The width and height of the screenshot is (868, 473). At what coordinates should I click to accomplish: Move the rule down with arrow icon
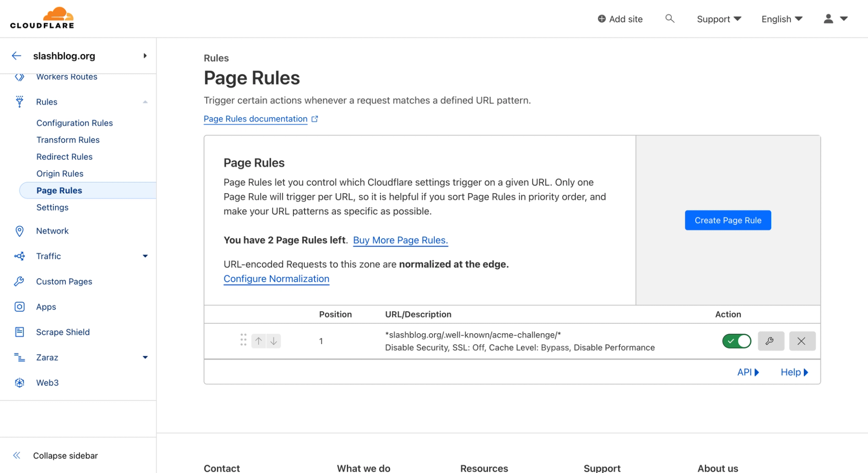click(x=274, y=341)
